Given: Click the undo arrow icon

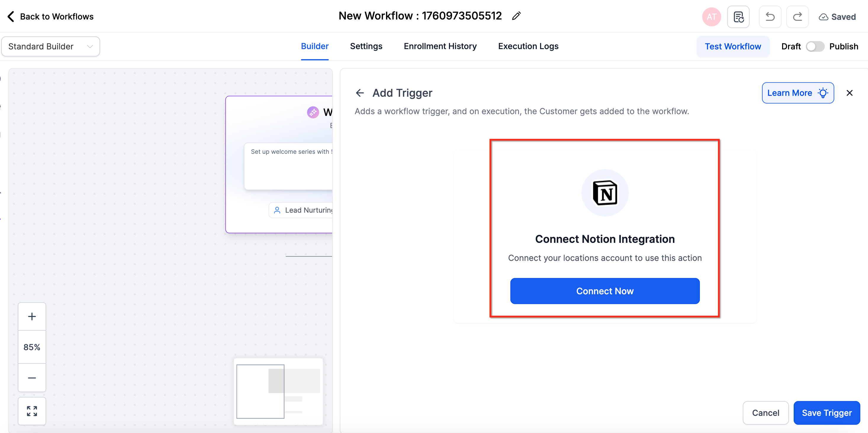Looking at the screenshot, I should (x=770, y=17).
